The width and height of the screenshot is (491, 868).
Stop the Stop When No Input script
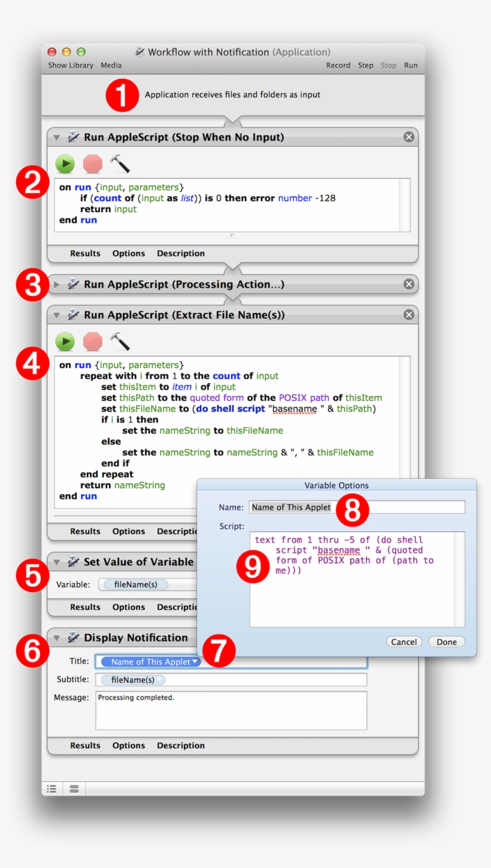[92, 163]
